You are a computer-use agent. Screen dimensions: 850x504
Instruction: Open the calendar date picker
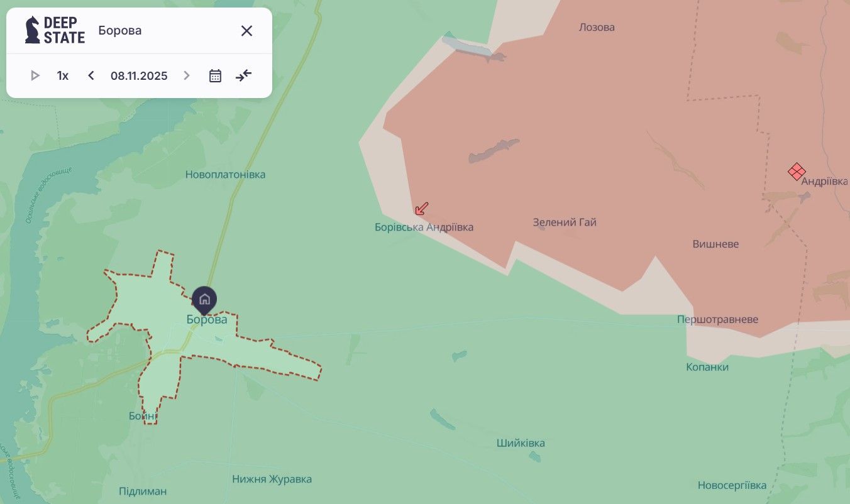point(215,76)
